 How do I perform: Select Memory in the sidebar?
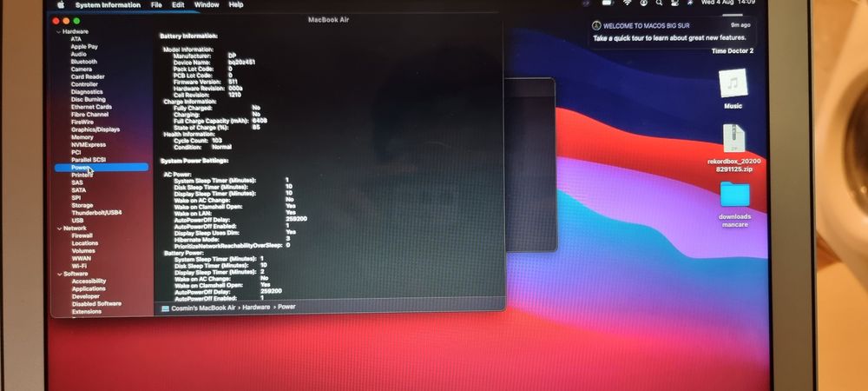[x=82, y=137]
